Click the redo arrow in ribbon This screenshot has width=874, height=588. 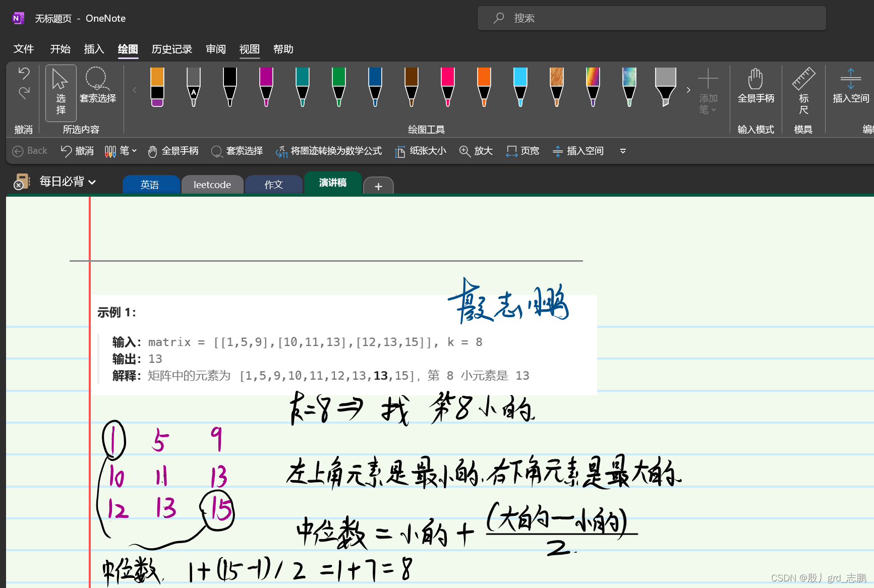tap(24, 93)
